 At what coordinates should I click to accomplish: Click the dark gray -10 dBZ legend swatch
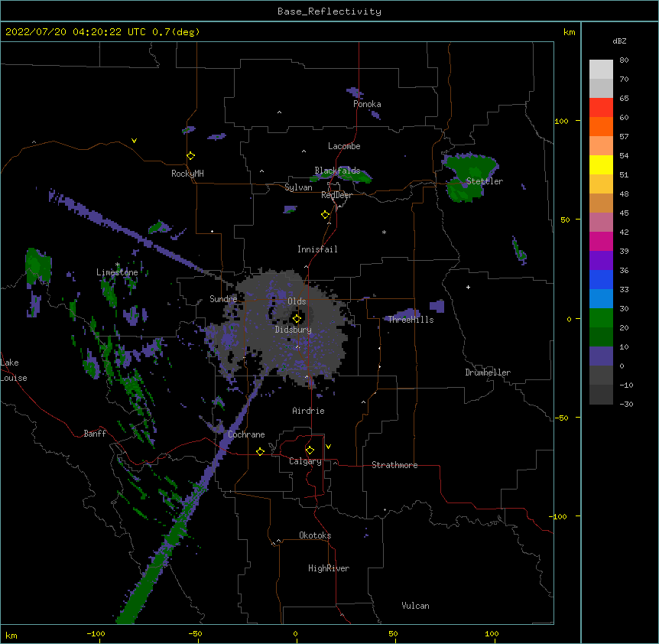[601, 395]
